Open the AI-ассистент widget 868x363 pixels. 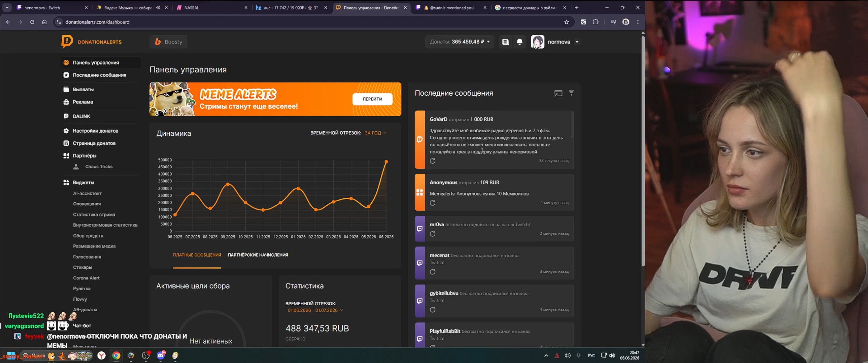tap(87, 193)
